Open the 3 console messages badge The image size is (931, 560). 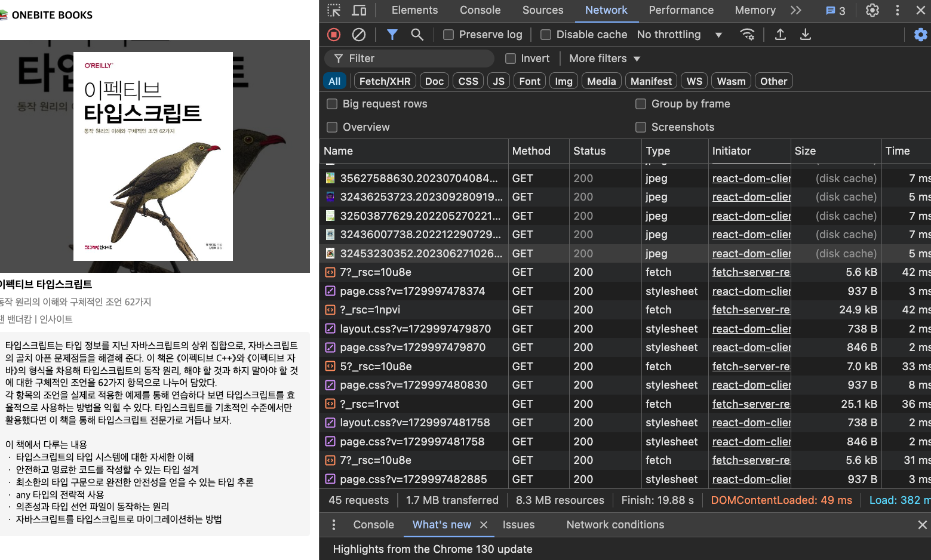pyautogui.click(x=835, y=11)
